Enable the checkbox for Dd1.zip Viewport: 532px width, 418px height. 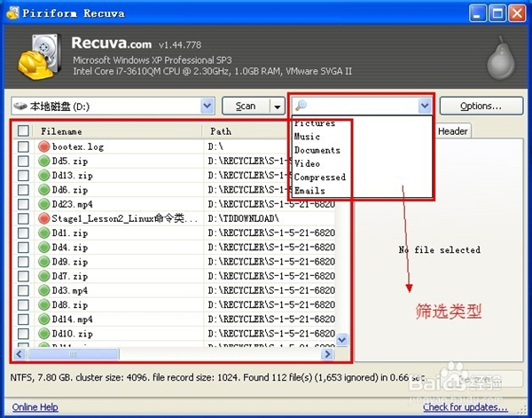pyautogui.click(x=23, y=233)
